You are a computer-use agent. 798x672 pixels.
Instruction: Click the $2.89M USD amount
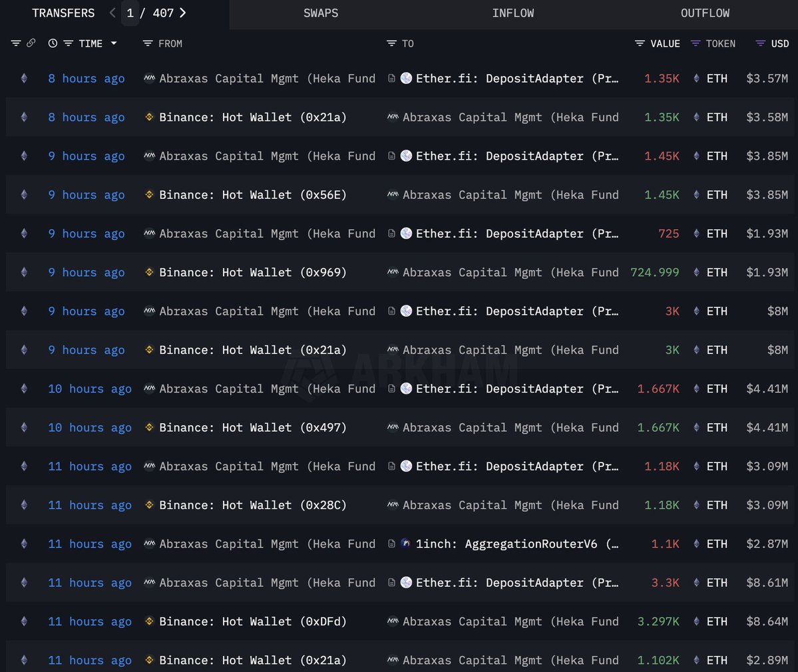click(767, 660)
